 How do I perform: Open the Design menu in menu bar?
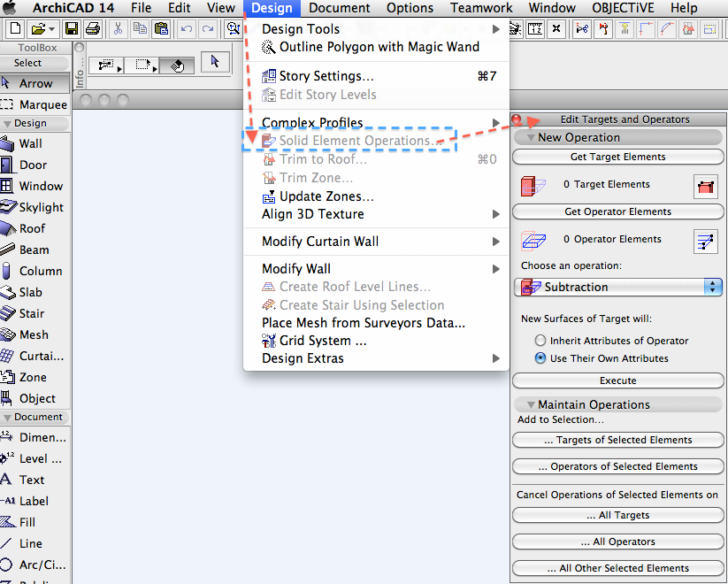(x=272, y=8)
